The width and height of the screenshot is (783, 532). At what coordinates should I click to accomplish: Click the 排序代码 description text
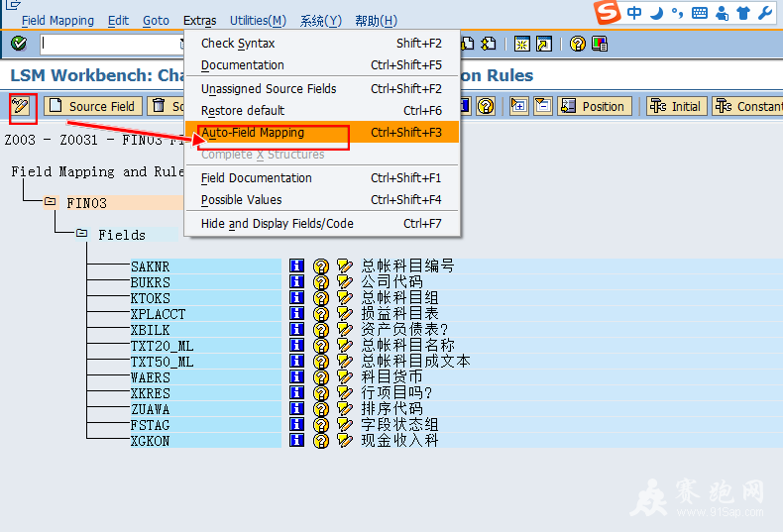pos(392,409)
